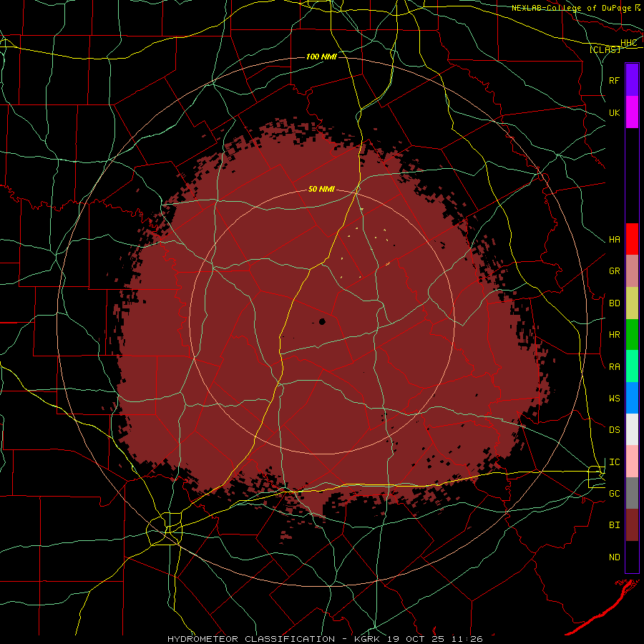Select the BD yellow legend block
Screen dimensions: 644x644
tap(632, 303)
